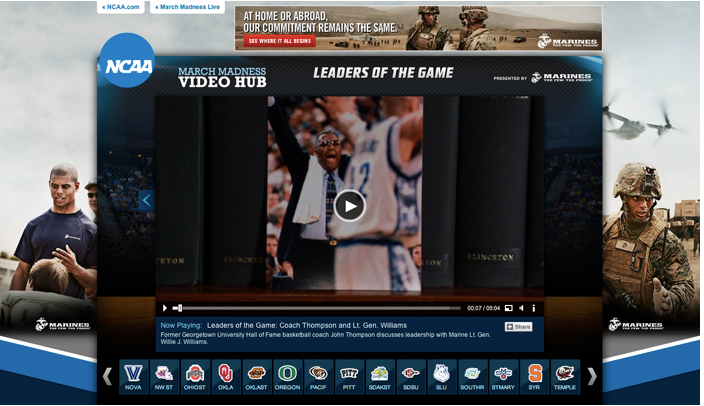Select the NOVA team icon

tap(133, 377)
